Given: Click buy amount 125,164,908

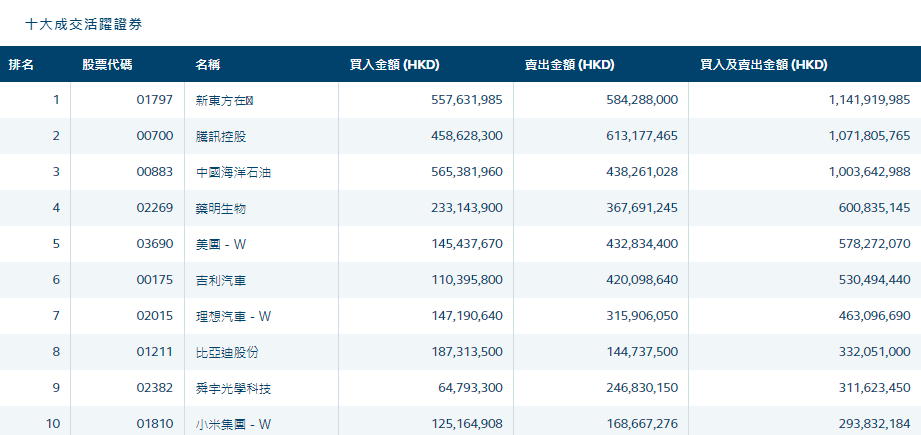Looking at the screenshot, I should 467,424.
